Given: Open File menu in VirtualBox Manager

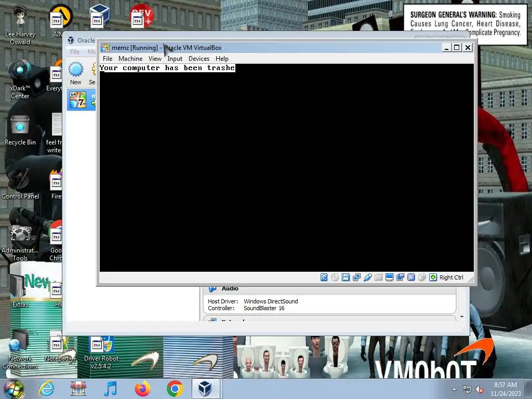Looking at the screenshot, I should pyautogui.click(x=75, y=52).
